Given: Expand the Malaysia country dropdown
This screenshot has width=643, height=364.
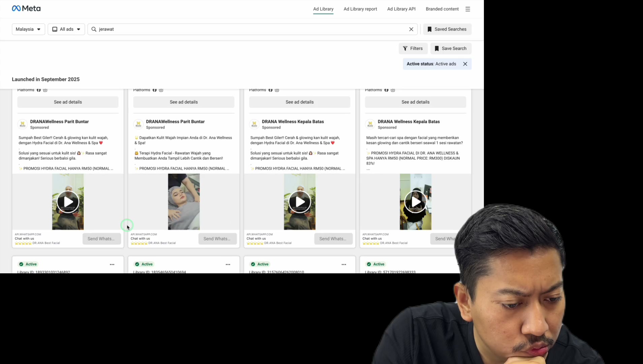Looking at the screenshot, I should point(28,29).
